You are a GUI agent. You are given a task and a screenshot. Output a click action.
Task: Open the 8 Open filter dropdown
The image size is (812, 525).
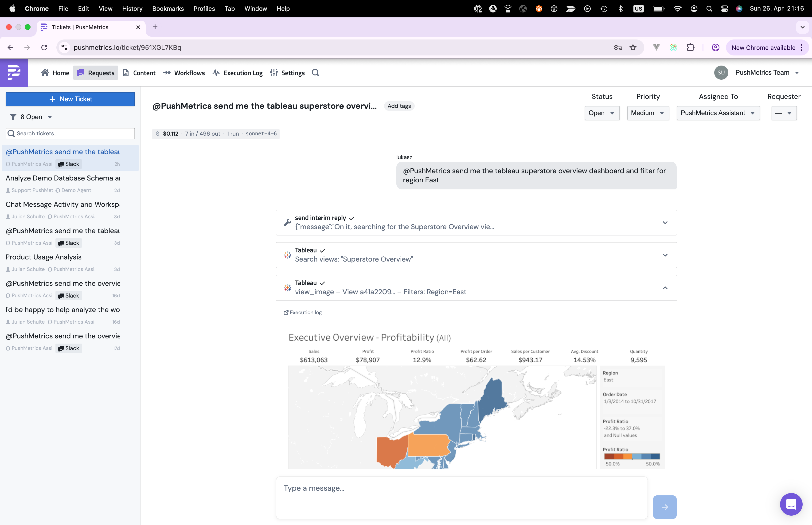36,117
